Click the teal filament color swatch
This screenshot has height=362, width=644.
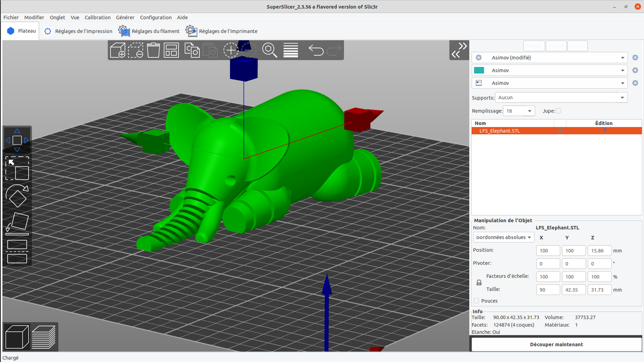pos(479,70)
